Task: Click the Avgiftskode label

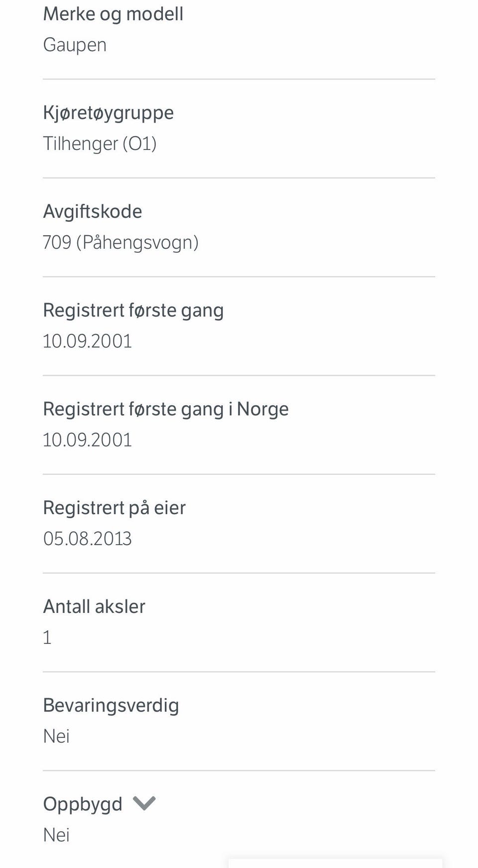Action: click(92, 211)
